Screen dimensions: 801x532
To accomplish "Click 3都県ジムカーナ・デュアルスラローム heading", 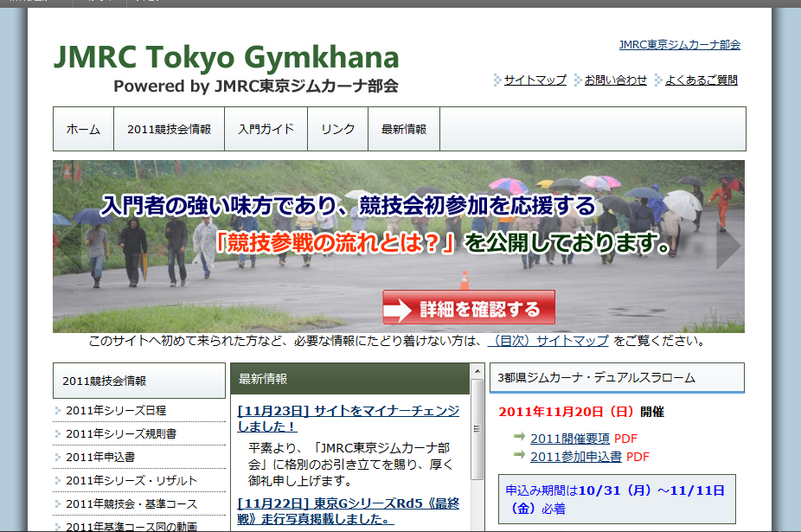I will [x=617, y=378].
